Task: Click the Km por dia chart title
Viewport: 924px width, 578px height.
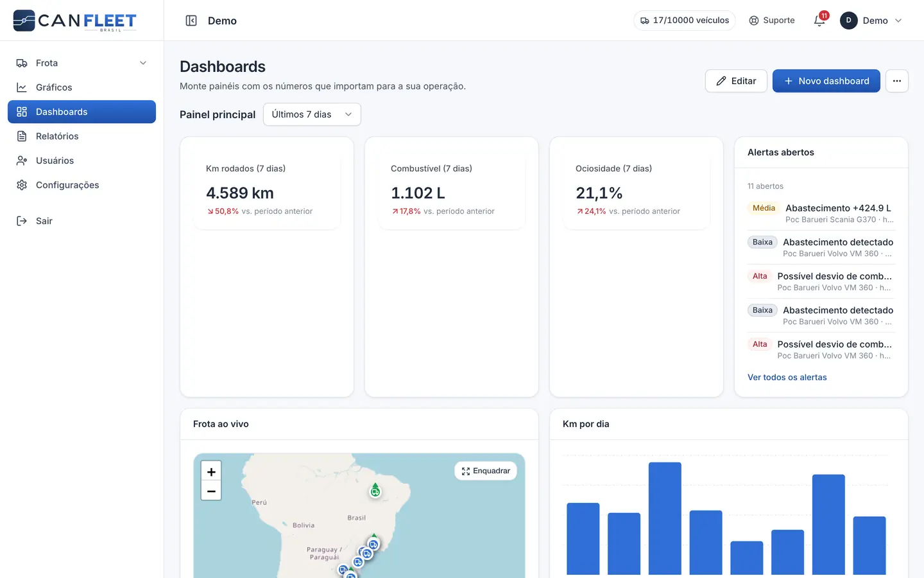Action: click(x=586, y=424)
